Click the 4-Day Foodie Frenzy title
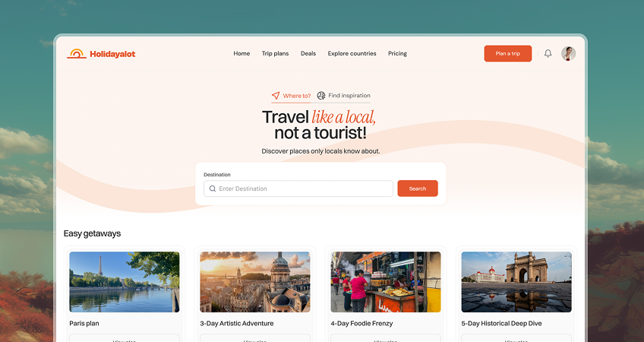Screen dimensions: 644x342 pos(361,324)
